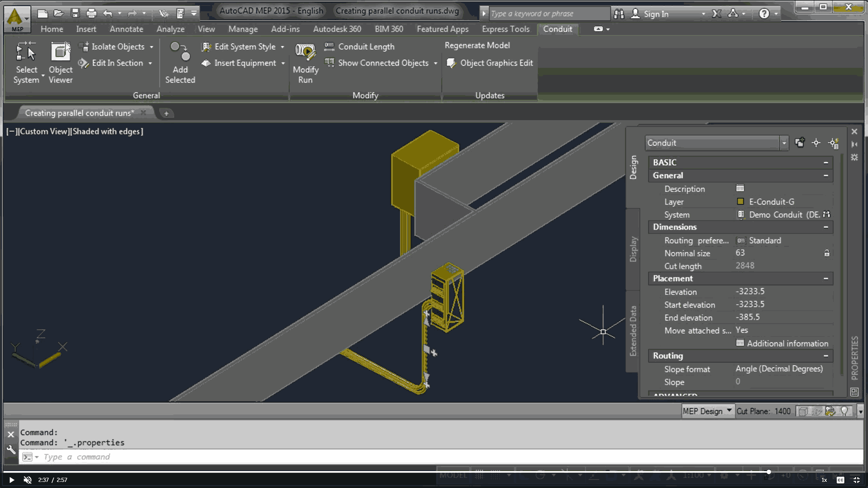Click the Select System tool icon
Image resolution: width=868 pixels, height=488 pixels.
click(x=26, y=52)
